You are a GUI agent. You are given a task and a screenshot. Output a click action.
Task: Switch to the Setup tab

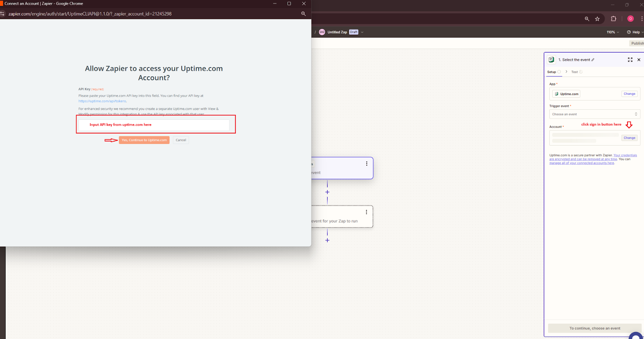pyautogui.click(x=553, y=72)
